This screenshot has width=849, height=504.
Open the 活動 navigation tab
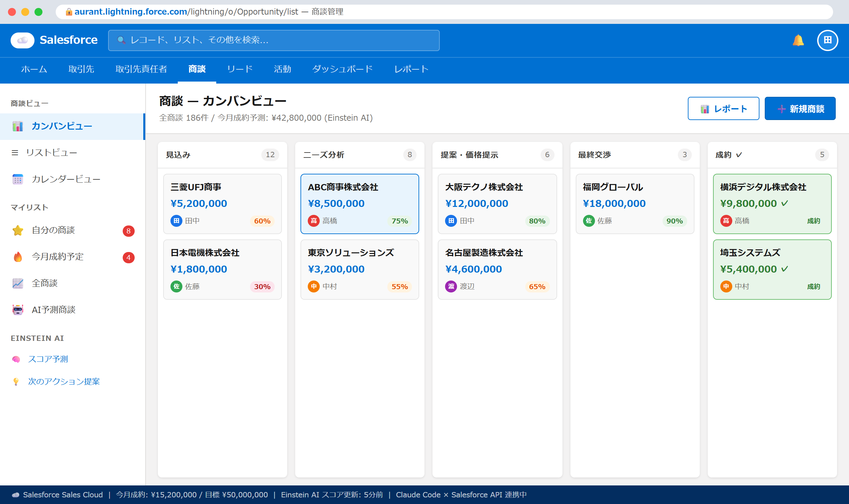[x=283, y=69]
